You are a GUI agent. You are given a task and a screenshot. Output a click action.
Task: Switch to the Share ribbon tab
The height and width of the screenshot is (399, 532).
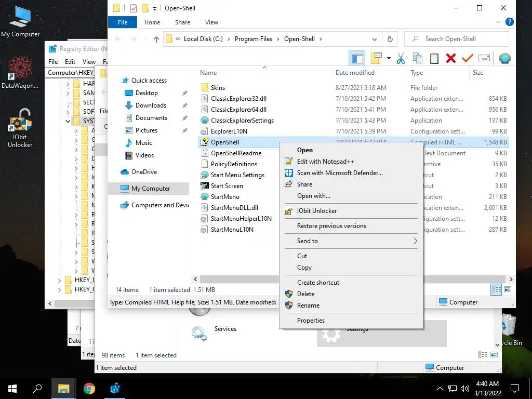182,22
